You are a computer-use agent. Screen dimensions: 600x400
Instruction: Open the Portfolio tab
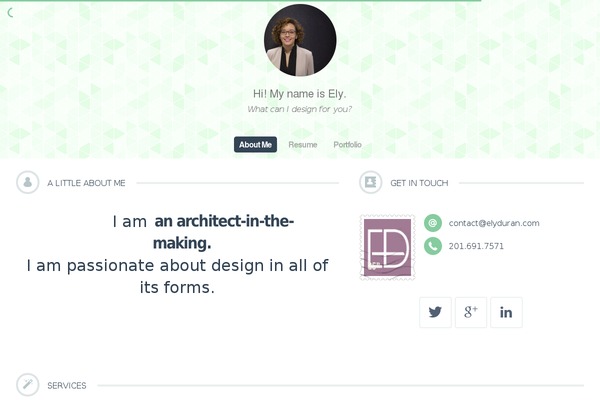[348, 145]
